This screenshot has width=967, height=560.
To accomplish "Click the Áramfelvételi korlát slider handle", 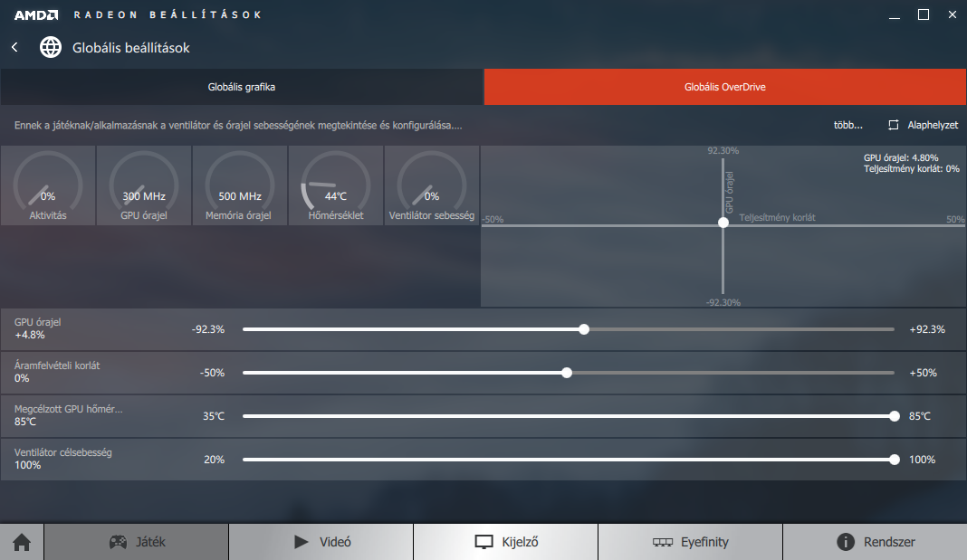I will [x=567, y=373].
